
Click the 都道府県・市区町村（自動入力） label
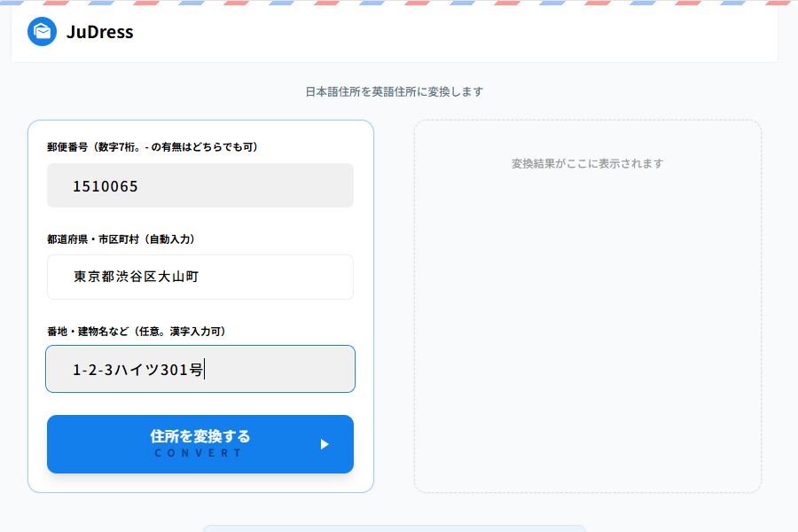click(x=121, y=239)
